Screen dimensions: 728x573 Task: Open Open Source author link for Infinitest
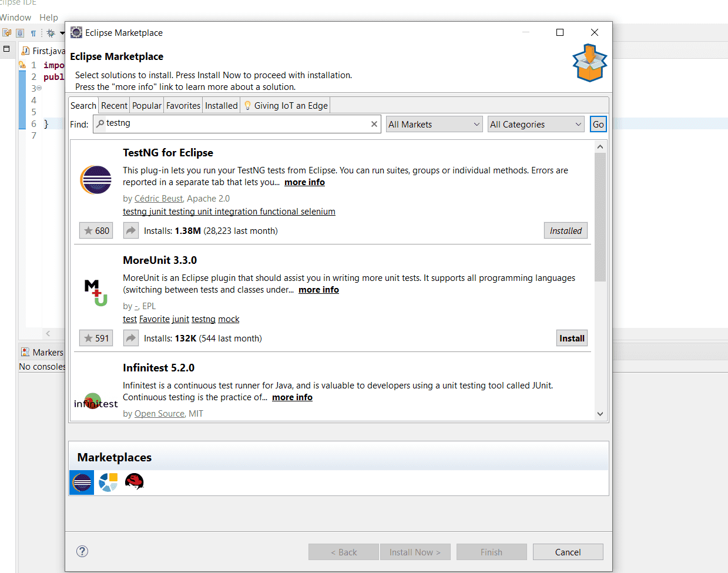pos(159,414)
